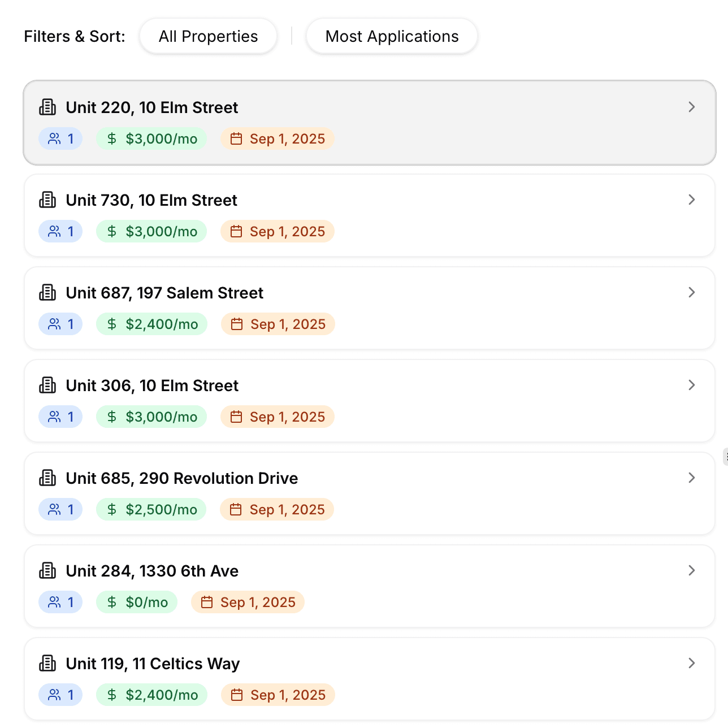Open Unit 284, 1330 6th Ave listing
This screenshot has width=728, height=728.
click(x=152, y=571)
